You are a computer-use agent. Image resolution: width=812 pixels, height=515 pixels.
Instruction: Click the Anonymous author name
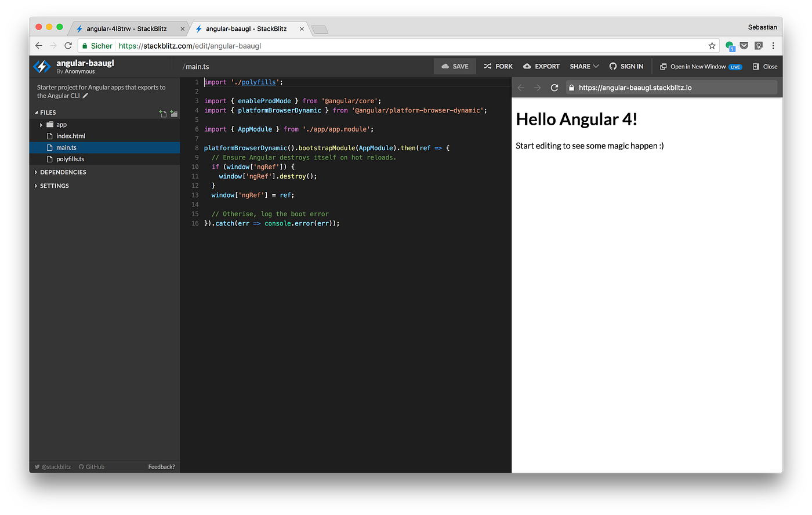coord(79,71)
